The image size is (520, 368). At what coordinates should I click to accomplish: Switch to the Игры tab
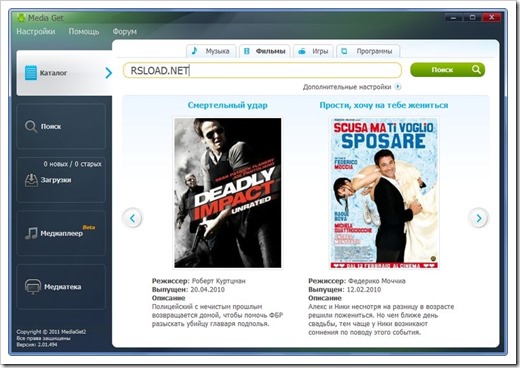313,51
